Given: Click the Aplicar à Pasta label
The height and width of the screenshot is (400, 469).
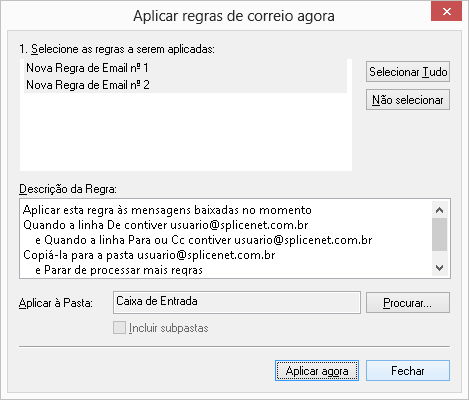Looking at the screenshot, I should [56, 303].
